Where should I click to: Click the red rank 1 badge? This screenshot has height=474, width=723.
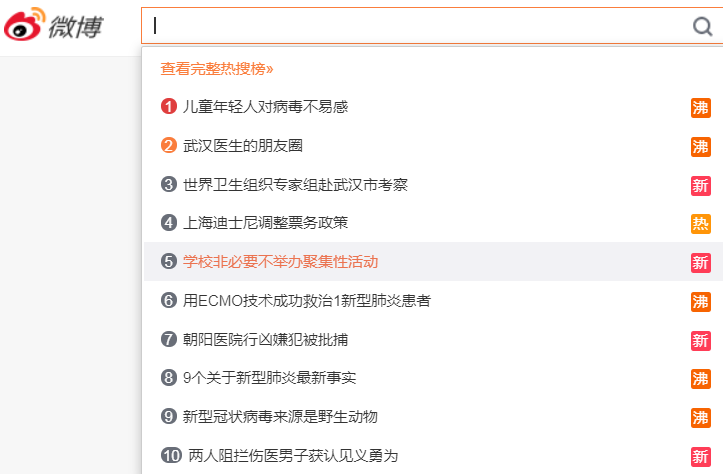pos(169,107)
